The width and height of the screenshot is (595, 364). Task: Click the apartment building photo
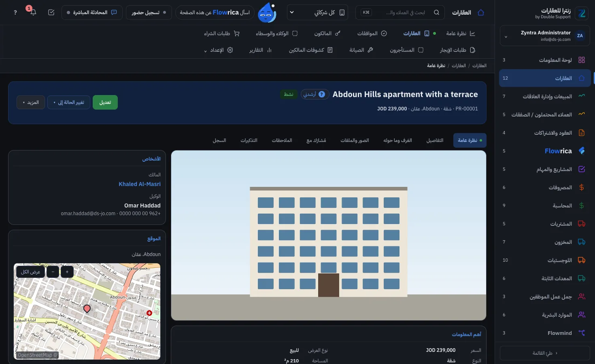click(329, 235)
